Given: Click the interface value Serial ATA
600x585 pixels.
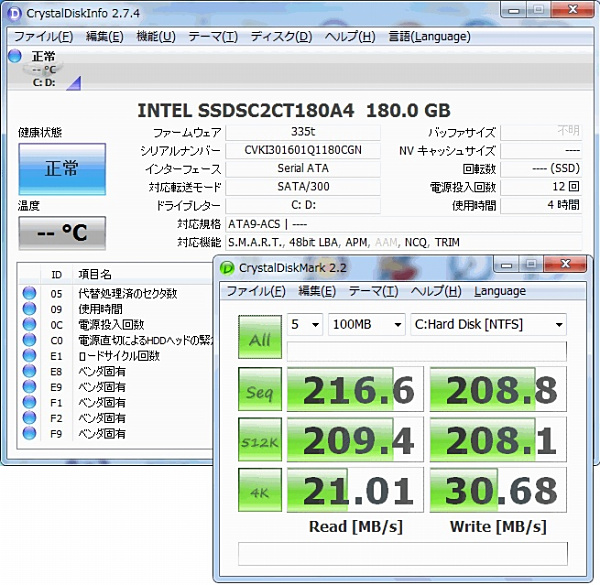Looking at the screenshot, I should (303, 168).
